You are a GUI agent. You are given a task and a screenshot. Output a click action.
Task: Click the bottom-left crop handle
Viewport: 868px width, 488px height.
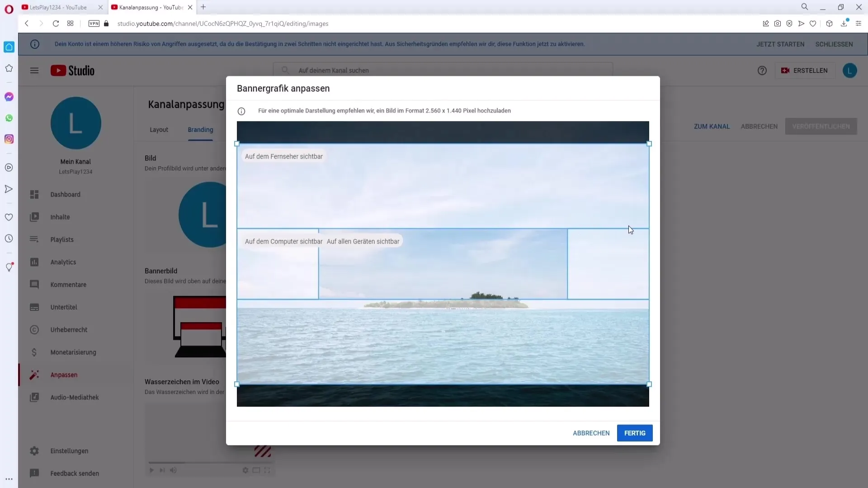click(237, 385)
